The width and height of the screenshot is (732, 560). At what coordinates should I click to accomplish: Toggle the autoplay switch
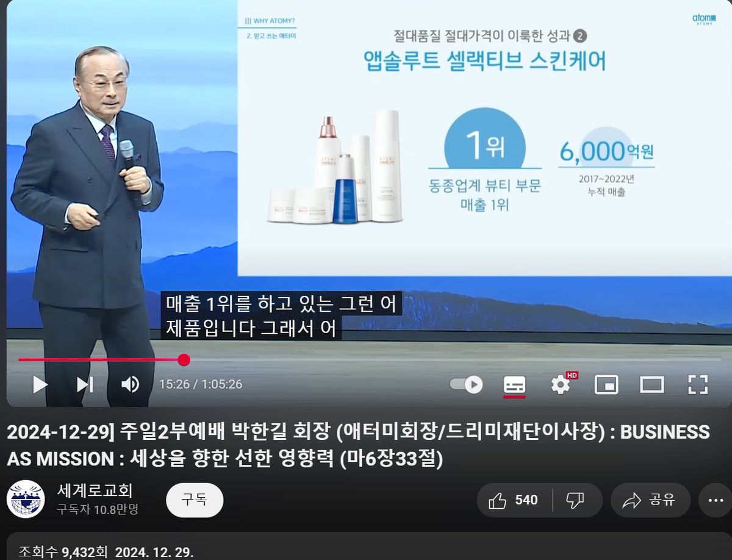point(466,384)
